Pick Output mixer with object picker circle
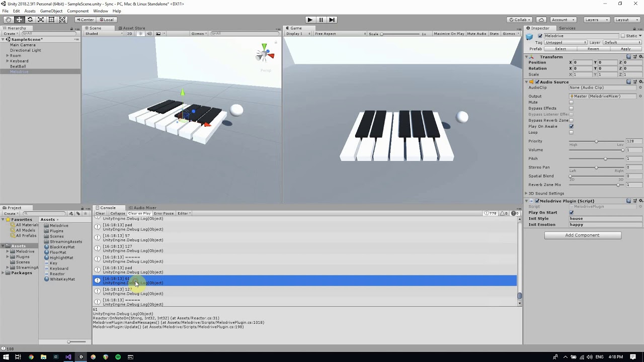644x362 pixels. point(640,96)
